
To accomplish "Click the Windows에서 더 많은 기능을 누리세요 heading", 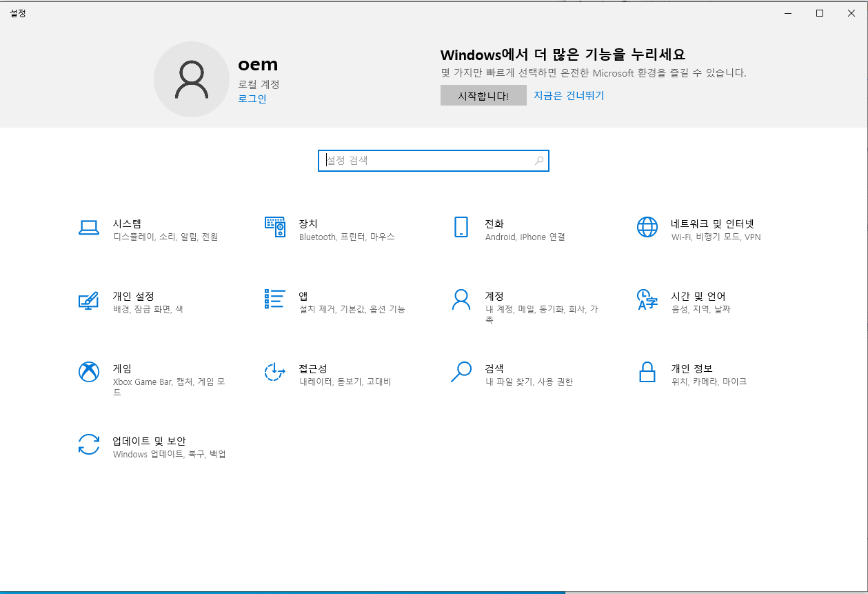I will point(563,55).
